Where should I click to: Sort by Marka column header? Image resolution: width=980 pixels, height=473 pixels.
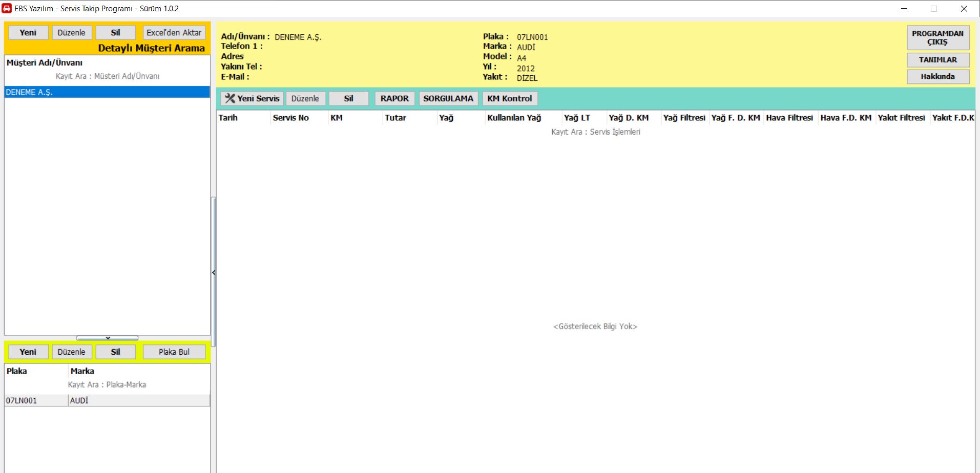[x=139, y=371]
